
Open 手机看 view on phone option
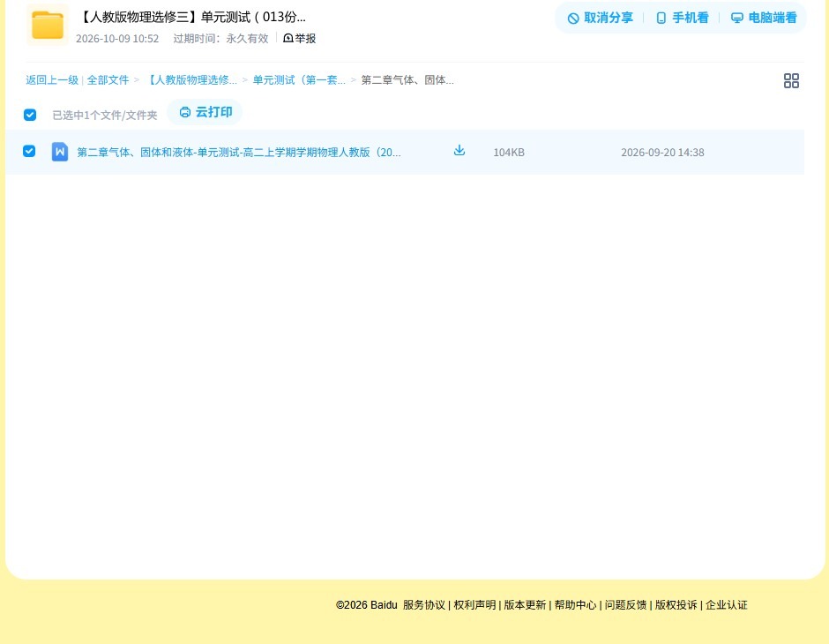tap(683, 18)
